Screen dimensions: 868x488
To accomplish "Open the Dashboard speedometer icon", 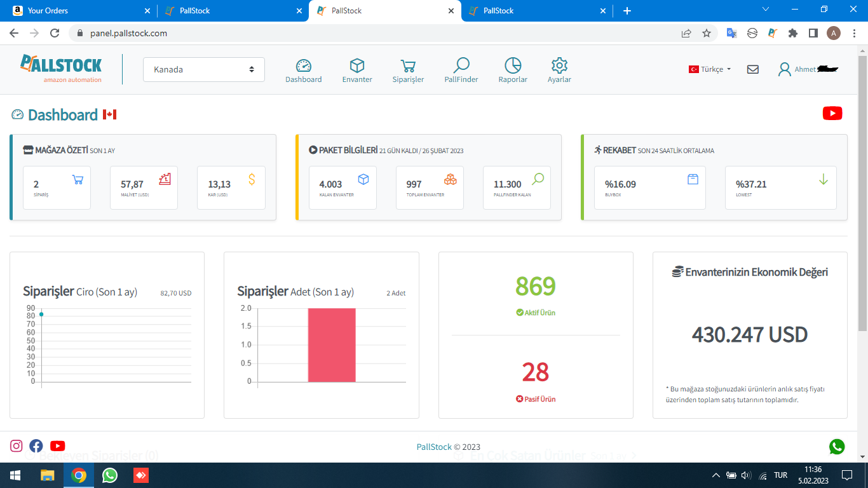I will 304,65.
